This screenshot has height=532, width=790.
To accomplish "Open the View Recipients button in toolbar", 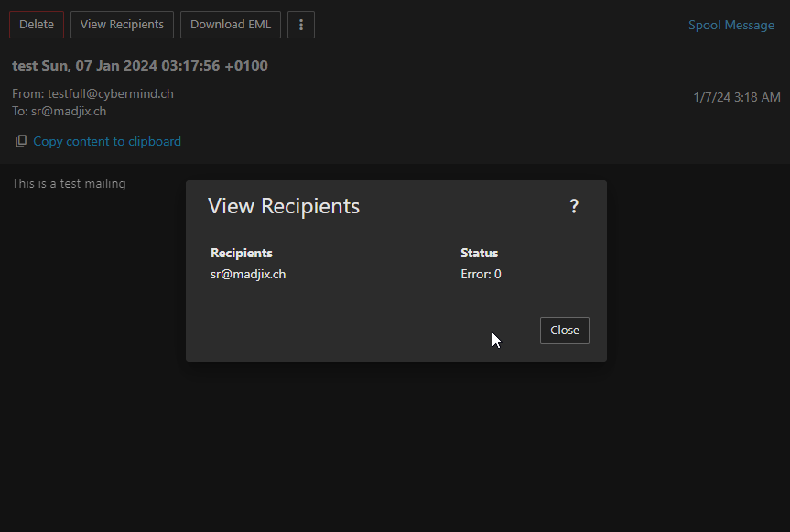I will 122,25.
